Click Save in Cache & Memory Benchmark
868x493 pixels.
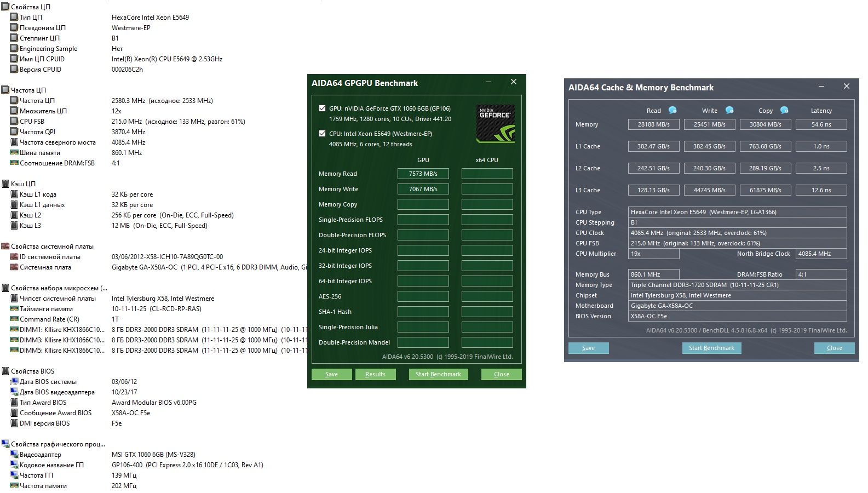point(588,348)
